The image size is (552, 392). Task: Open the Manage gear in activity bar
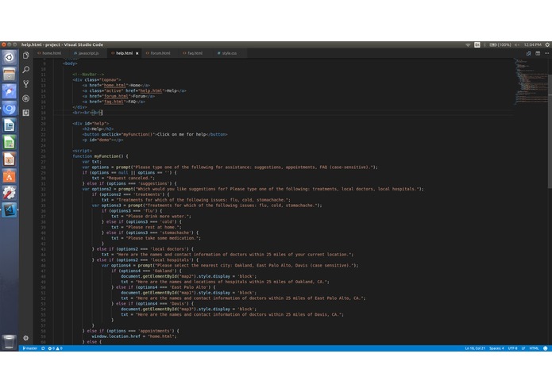click(25, 338)
